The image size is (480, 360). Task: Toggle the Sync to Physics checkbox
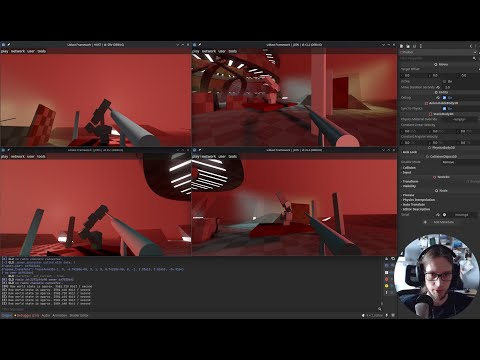pyautogui.click(x=444, y=109)
